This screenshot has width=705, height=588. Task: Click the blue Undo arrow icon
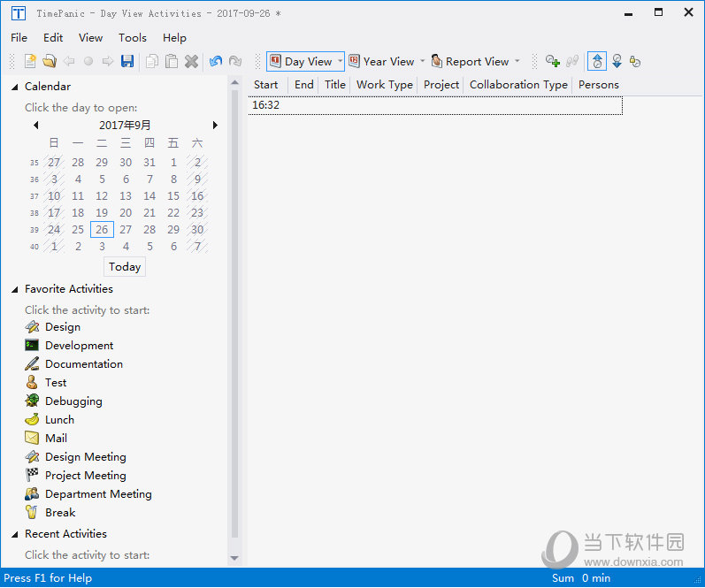point(216,61)
